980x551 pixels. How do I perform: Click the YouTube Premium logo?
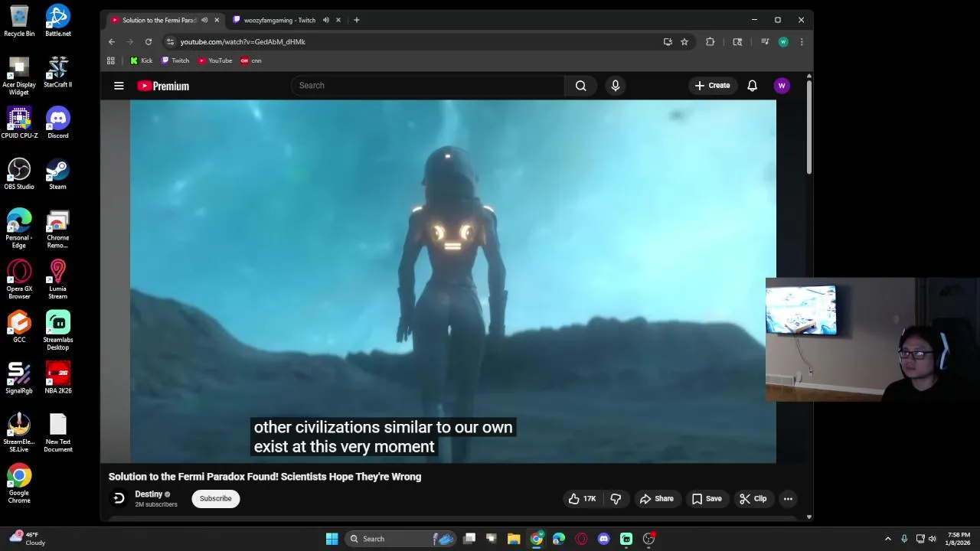(163, 86)
